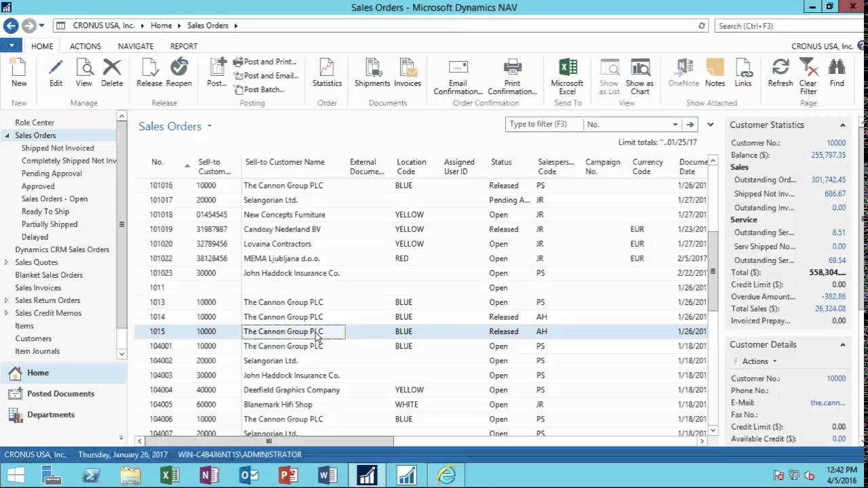Viewport: 868px width, 488px height.
Task: Click the horizontal scrollbar of the list
Action: 268,441
